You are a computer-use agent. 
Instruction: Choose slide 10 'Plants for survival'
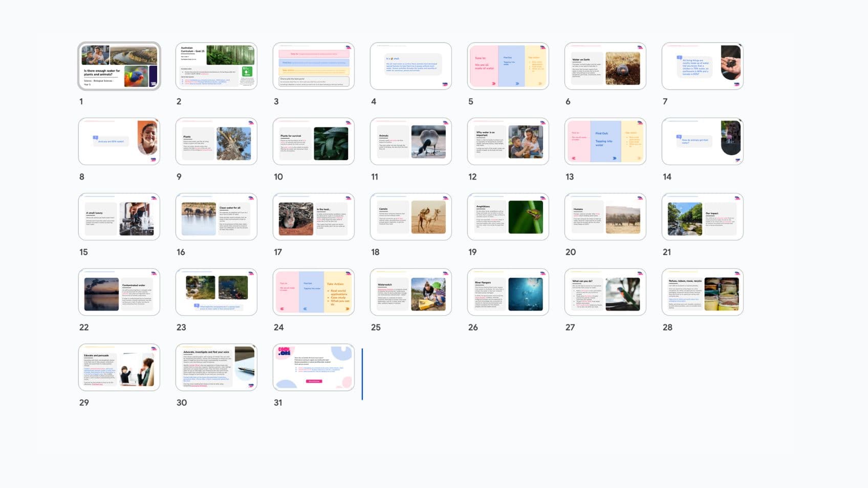pos(313,141)
